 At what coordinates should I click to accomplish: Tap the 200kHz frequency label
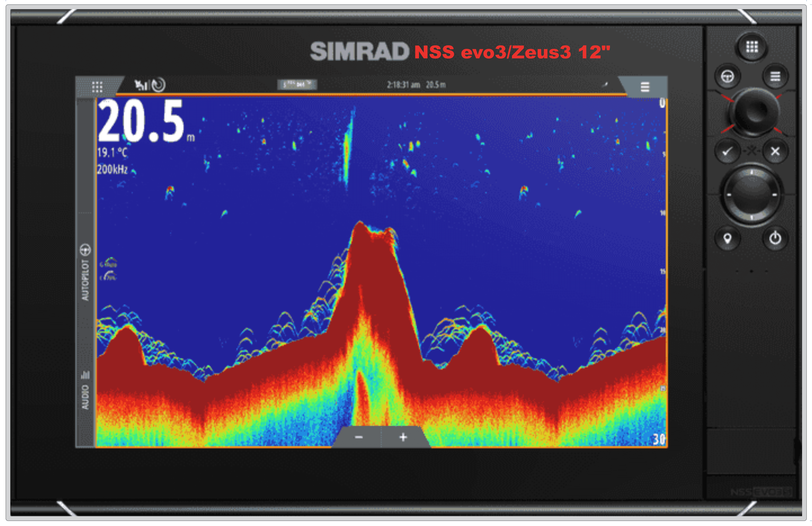(x=112, y=169)
